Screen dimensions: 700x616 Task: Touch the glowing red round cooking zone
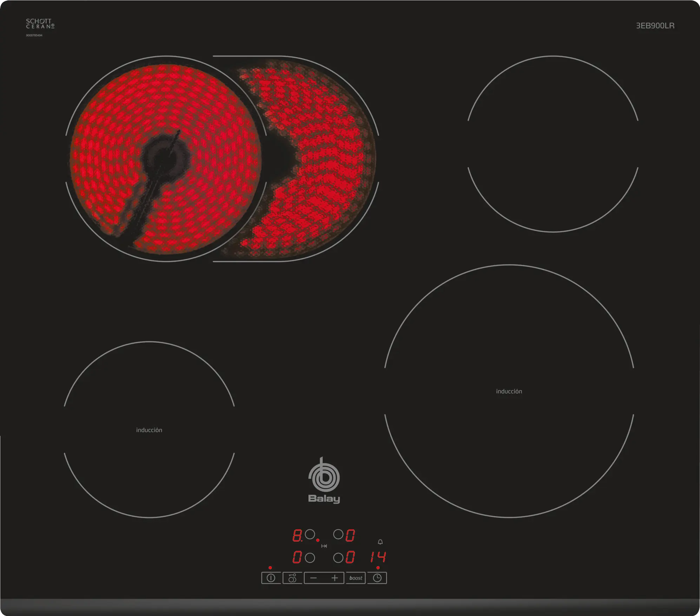point(166,159)
